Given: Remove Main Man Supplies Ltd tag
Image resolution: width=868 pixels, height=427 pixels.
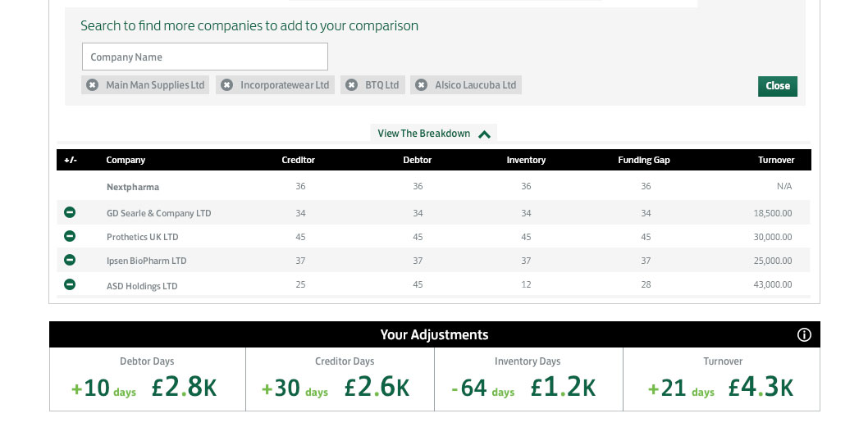Looking at the screenshot, I should pyautogui.click(x=93, y=85).
